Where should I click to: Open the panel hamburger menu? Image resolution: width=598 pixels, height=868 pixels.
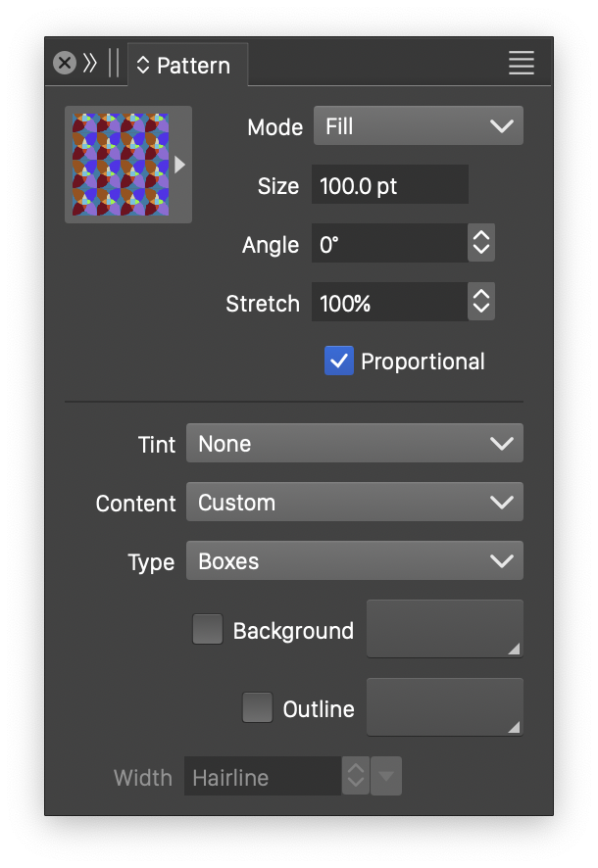(x=522, y=64)
